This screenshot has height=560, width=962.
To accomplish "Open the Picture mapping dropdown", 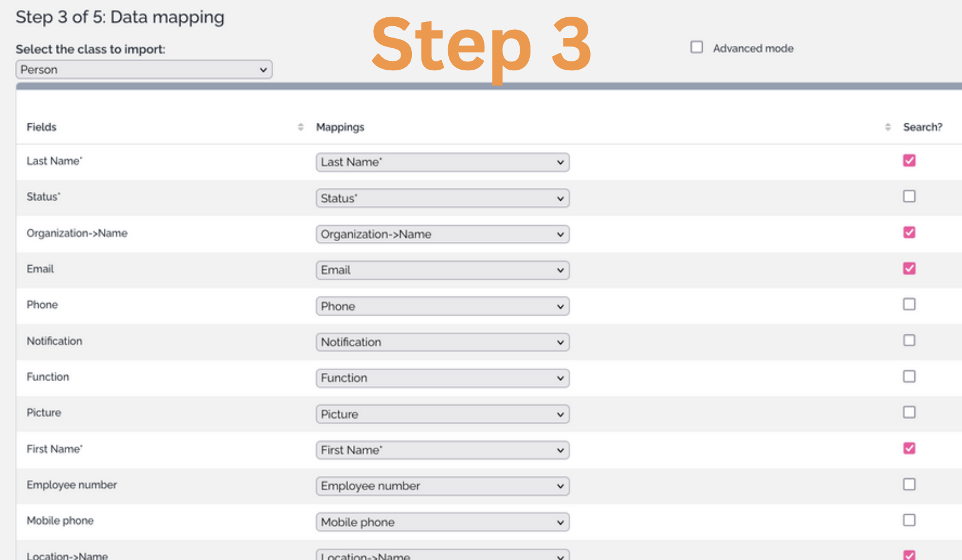I will (x=442, y=414).
